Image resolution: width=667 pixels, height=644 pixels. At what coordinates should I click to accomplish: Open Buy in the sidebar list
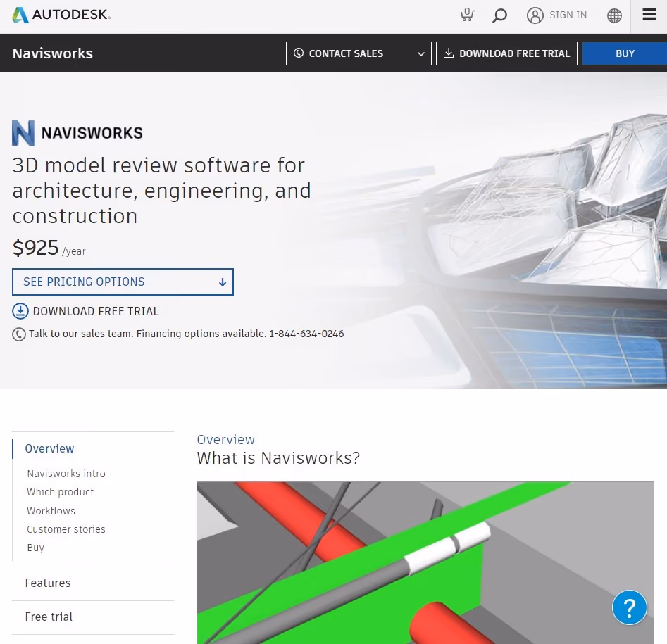(35, 548)
